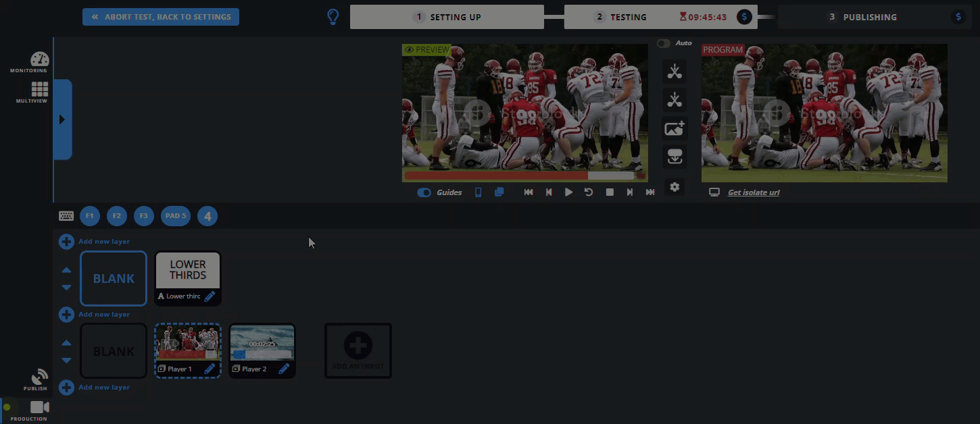
Task: Switch to the Publishing step
Action: (871, 17)
